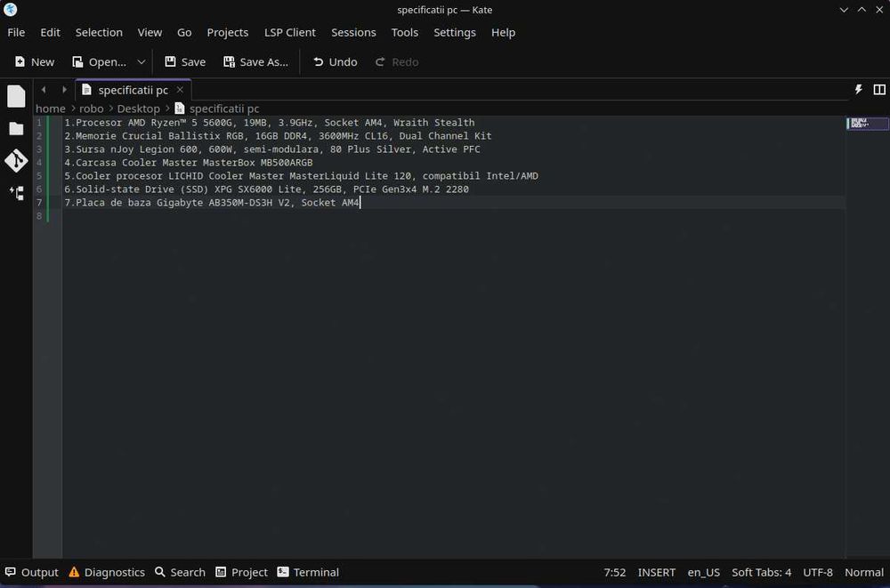The height and width of the screenshot is (588, 890).
Task: Click line number 1 in gutter
Action: tap(39, 123)
